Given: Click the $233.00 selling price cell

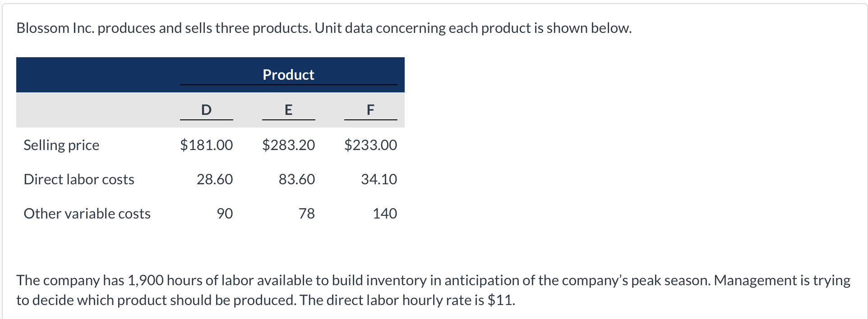Looking at the screenshot, I should click(370, 145).
